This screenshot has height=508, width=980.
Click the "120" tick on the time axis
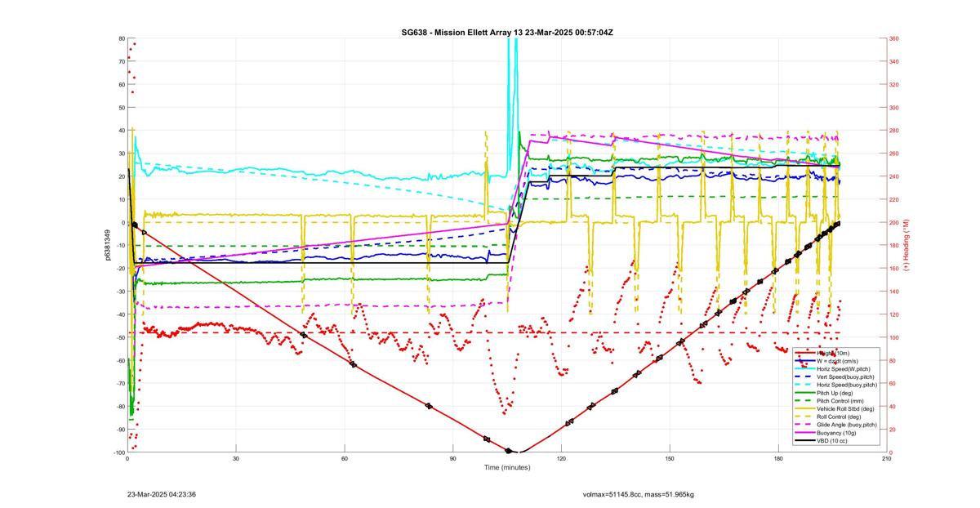click(x=561, y=458)
